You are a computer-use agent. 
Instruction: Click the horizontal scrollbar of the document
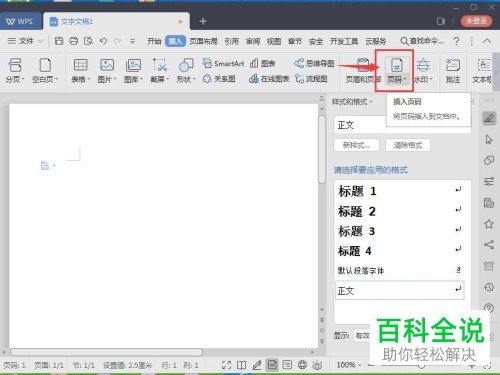click(x=106, y=352)
